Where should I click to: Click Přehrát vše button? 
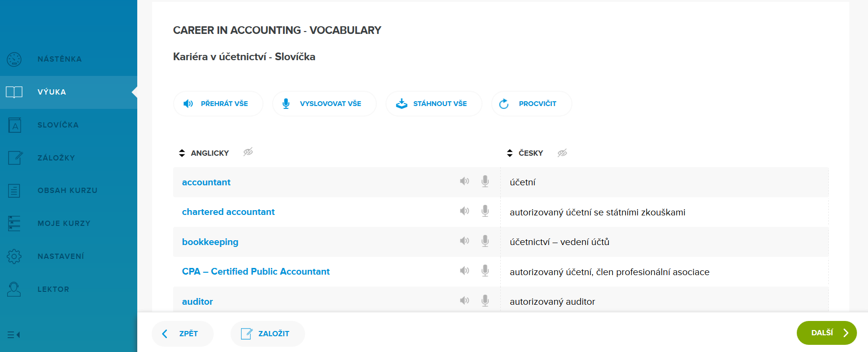click(x=218, y=104)
